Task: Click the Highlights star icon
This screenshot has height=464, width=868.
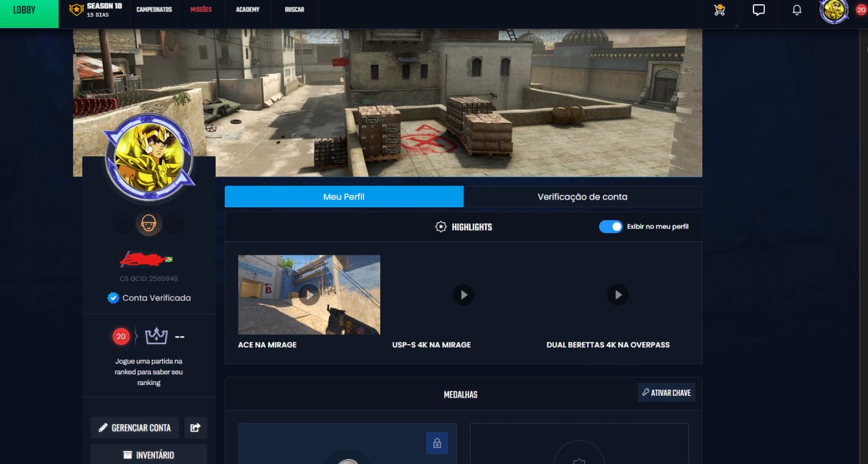Action: point(441,227)
